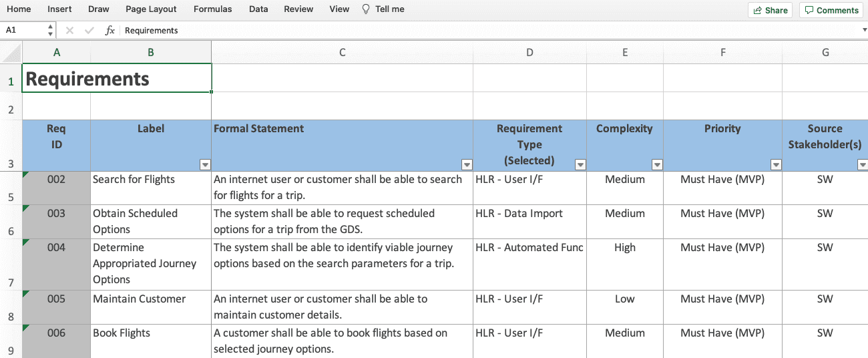
Task: Click the Insert Function fx icon
Action: coord(110,31)
